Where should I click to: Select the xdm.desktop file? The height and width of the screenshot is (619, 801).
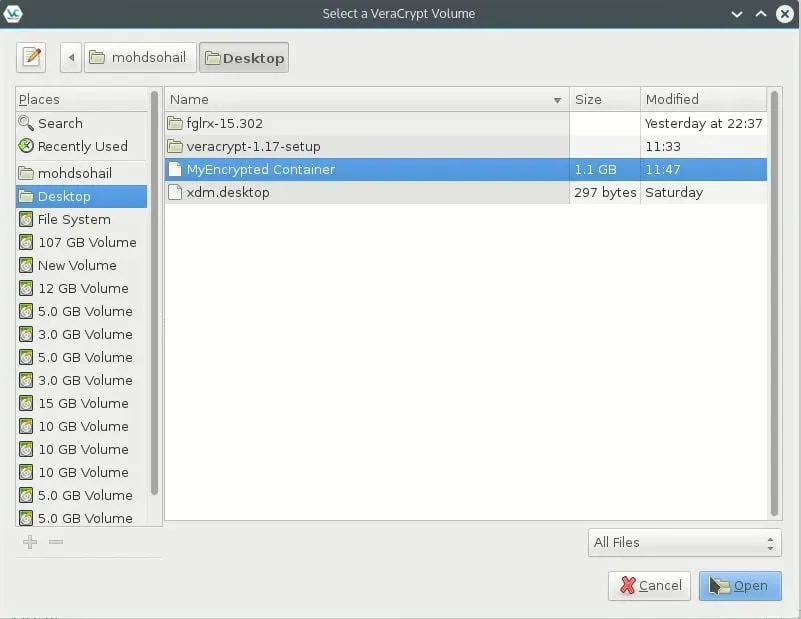point(466,192)
